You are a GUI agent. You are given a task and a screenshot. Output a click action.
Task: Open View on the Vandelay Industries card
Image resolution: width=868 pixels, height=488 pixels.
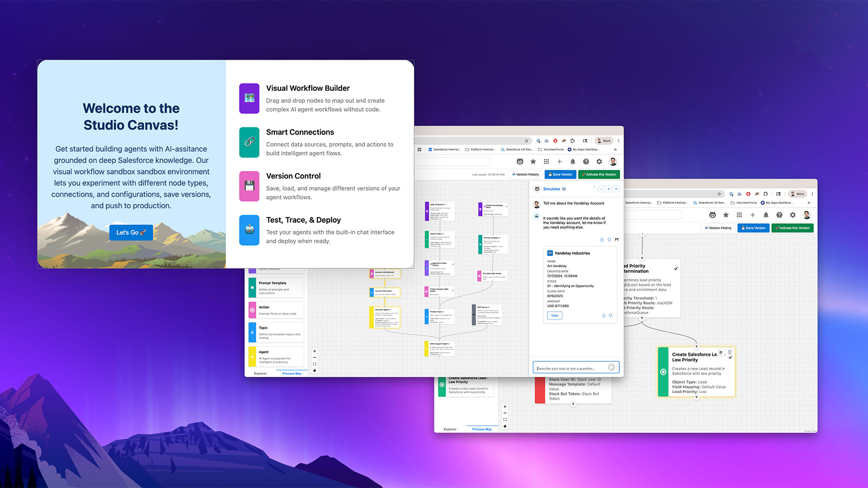555,315
